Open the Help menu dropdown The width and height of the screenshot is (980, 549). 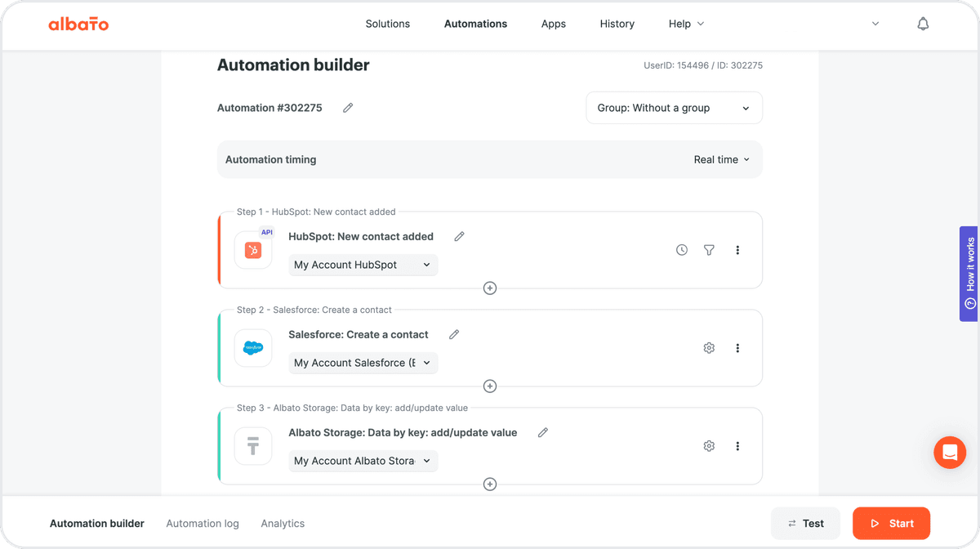coord(686,24)
